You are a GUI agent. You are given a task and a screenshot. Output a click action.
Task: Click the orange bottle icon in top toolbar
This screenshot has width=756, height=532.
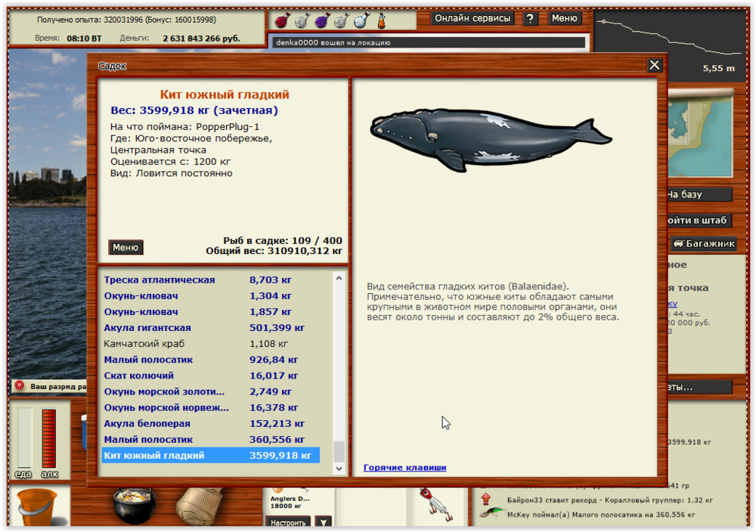tap(381, 20)
